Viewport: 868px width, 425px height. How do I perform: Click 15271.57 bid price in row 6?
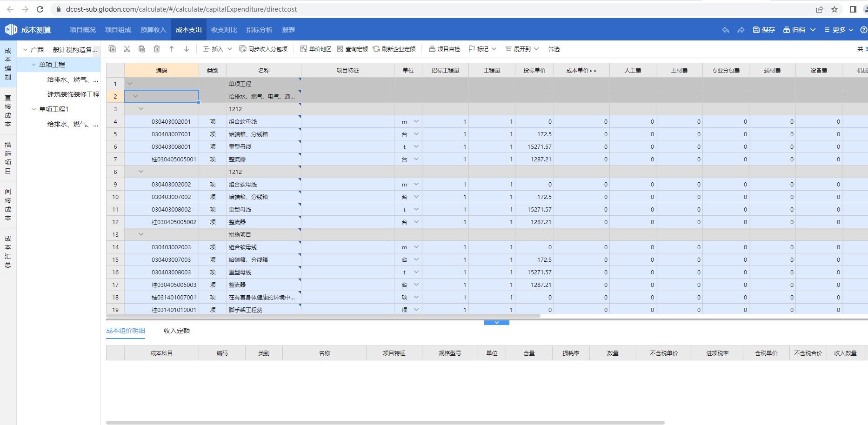(540, 146)
